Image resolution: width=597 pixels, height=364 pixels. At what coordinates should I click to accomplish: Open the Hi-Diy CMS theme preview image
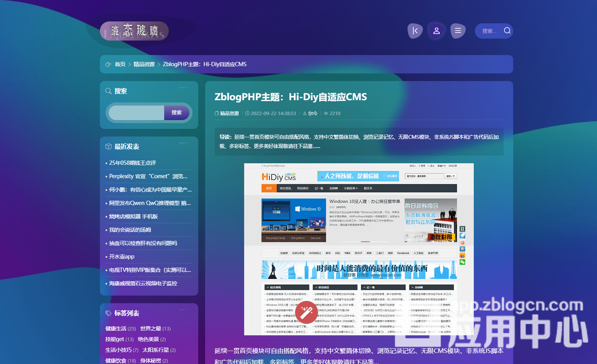click(359, 249)
